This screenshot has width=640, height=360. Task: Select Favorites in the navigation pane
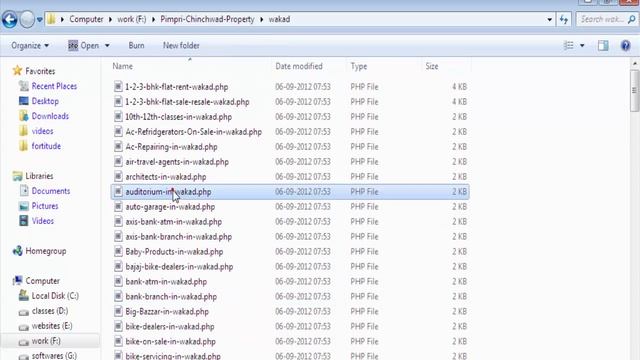pos(40,71)
